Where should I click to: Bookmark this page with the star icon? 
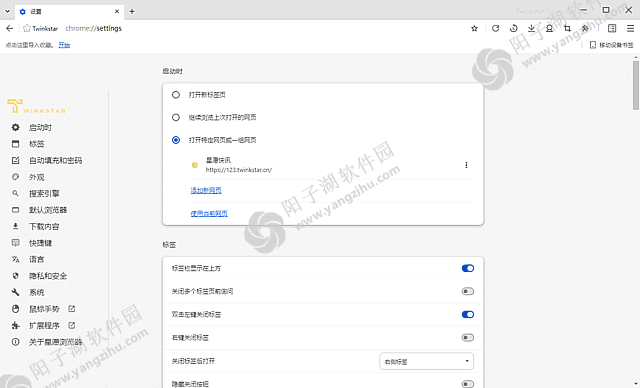pos(474,28)
